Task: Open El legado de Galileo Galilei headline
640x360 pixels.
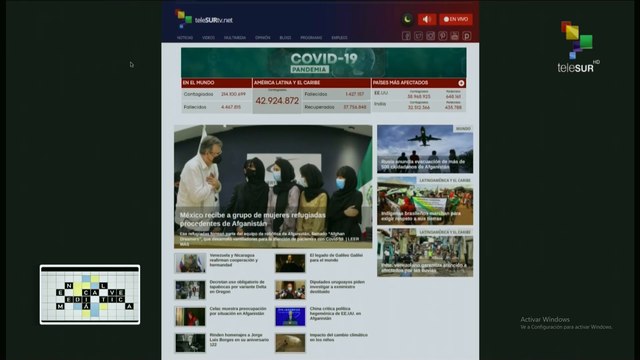Action: coord(336,258)
